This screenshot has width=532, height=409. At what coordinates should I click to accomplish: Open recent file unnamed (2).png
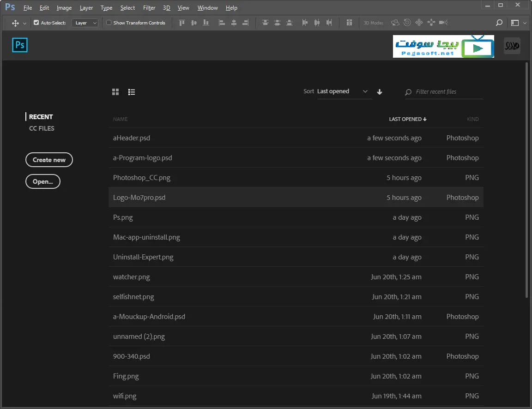coord(296,337)
